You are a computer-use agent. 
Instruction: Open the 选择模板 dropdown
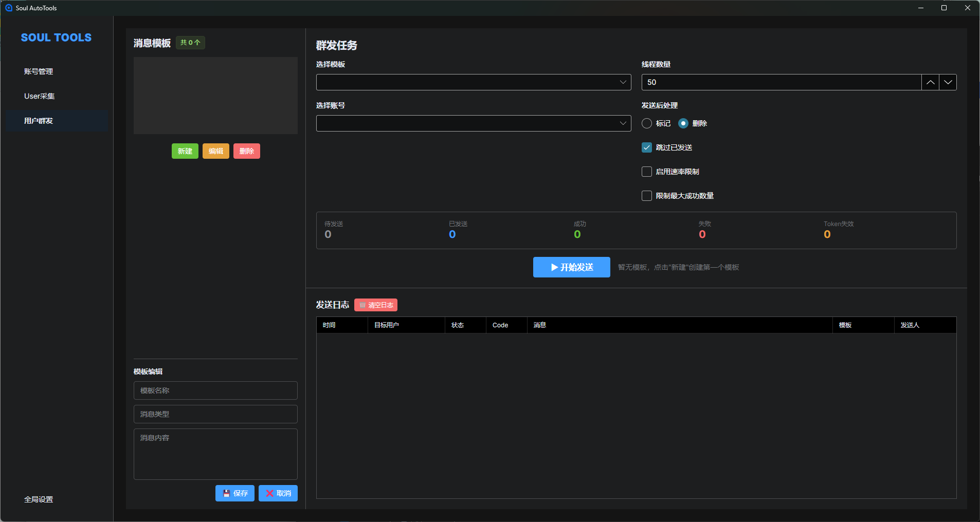click(473, 82)
